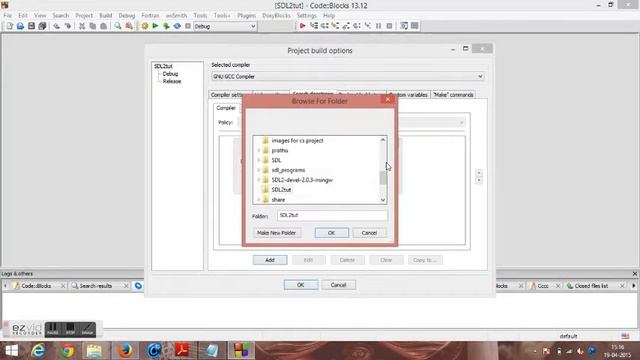Viewport: 640px width, 360px height.
Task: Start debugging with red arrow icon
Action: point(302,26)
